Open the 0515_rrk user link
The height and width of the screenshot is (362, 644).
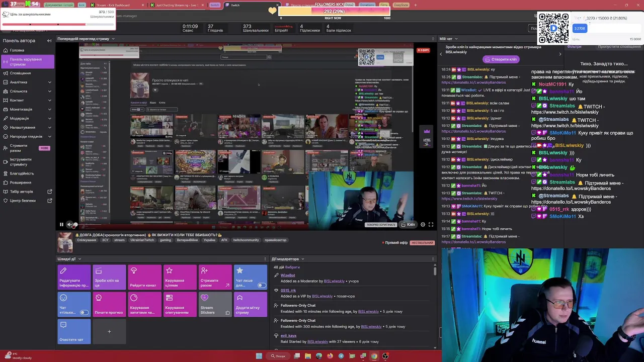(288, 290)
